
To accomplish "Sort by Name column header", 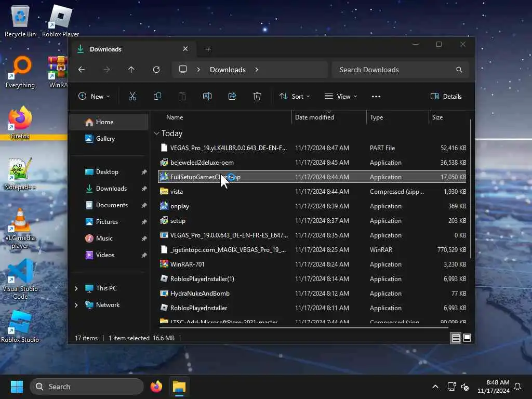I will click(x=175, y=117).
